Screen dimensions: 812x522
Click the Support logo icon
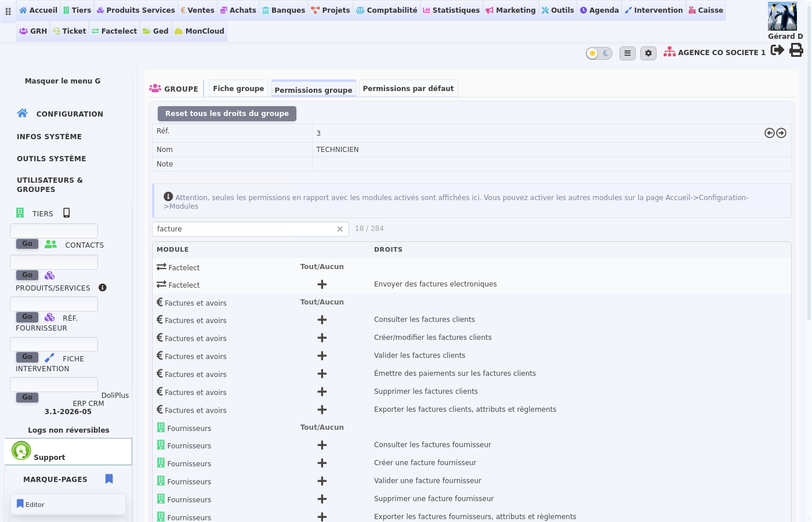[x=21, y=451]
